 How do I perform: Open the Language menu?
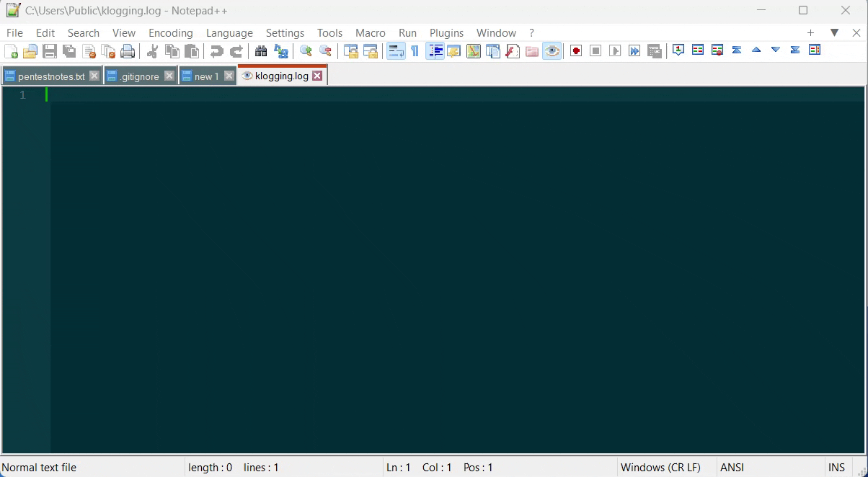(229, 32)
